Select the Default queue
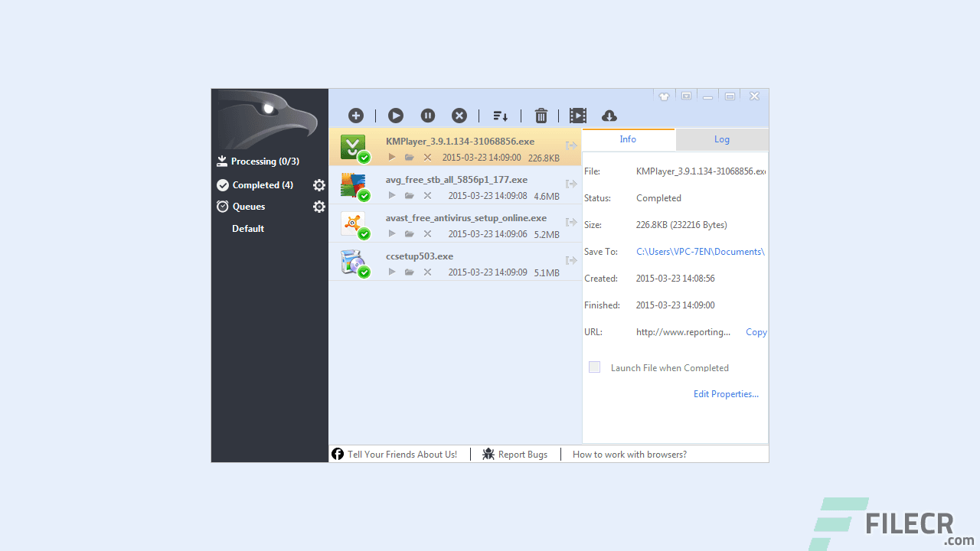Image resolution: width=980 pixels, height=551 pixels. click(x=247, y=228)
